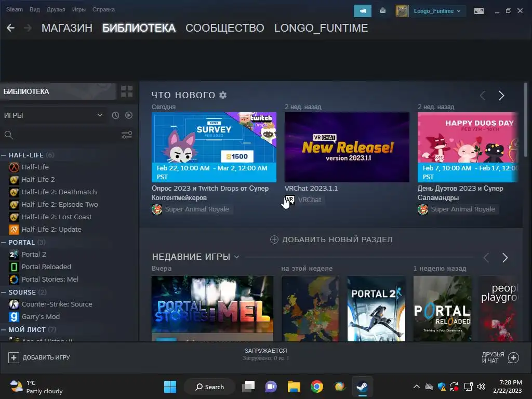
Task: Collapse the МОЙ ЛИСТ category
Action: [4, 329]
